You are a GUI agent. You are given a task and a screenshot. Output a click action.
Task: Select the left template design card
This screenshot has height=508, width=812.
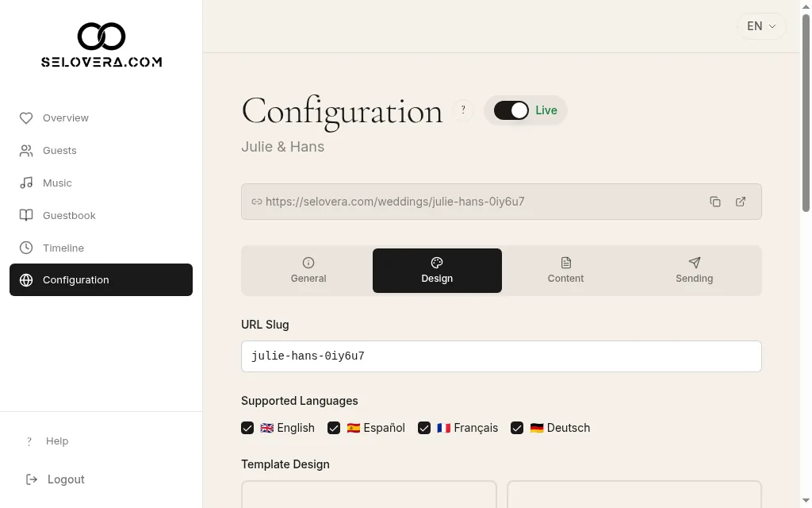[369, 495]
